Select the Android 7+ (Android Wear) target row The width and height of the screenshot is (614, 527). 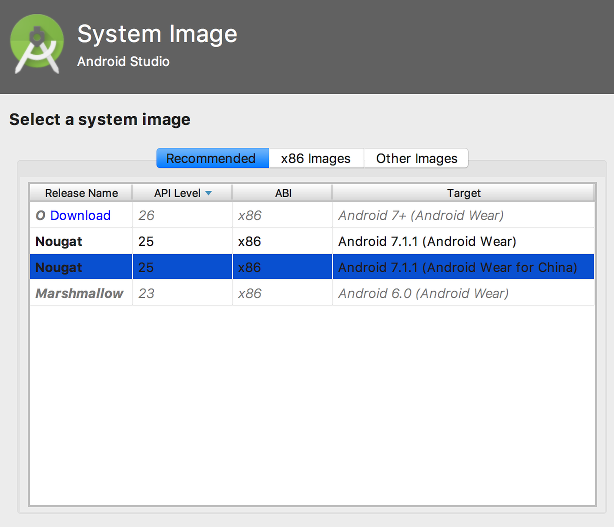coord(312,215)
